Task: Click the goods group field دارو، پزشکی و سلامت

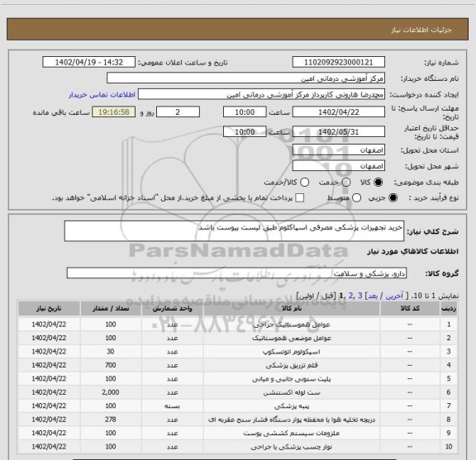Action: tap(236, 273)
